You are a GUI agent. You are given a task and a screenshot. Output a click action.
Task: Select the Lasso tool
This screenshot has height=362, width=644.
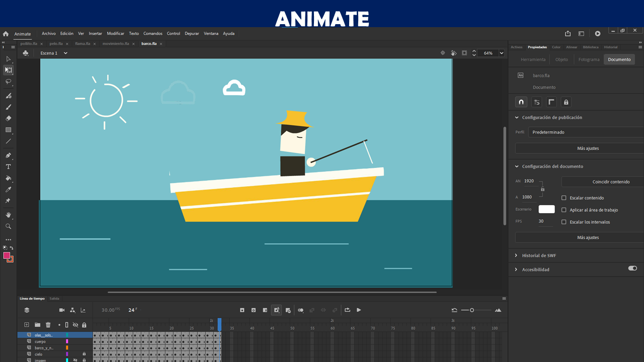(x=8, y=81)
